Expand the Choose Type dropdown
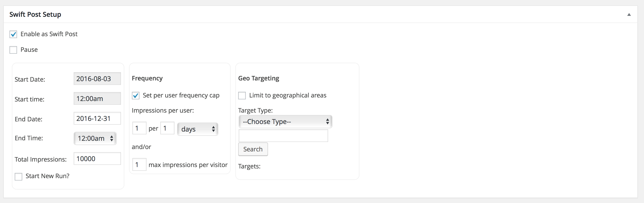644x203 pixels. tap(285, 122)
